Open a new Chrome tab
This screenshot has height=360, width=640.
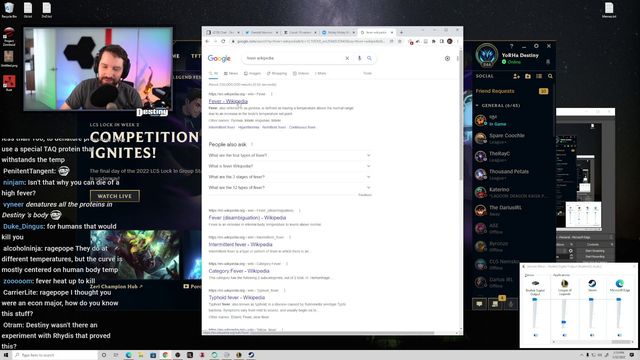pyautogui.click(x=401, y=32)
